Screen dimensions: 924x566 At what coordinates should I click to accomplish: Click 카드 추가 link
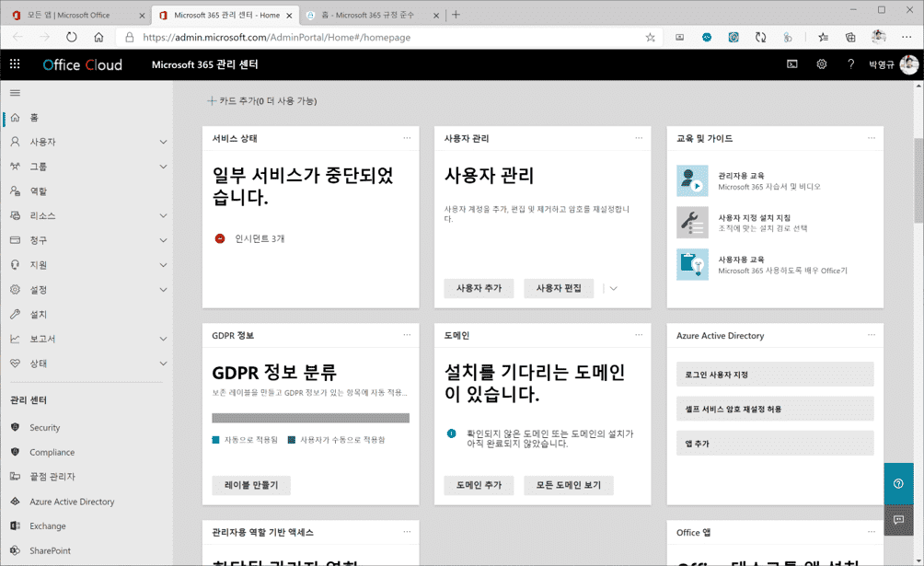click(x=261, y=101)
